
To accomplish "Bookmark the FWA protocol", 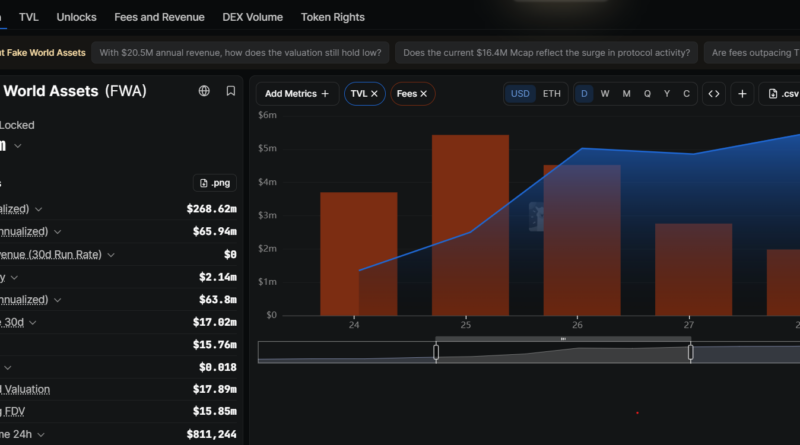I will (x=231, y=91).
